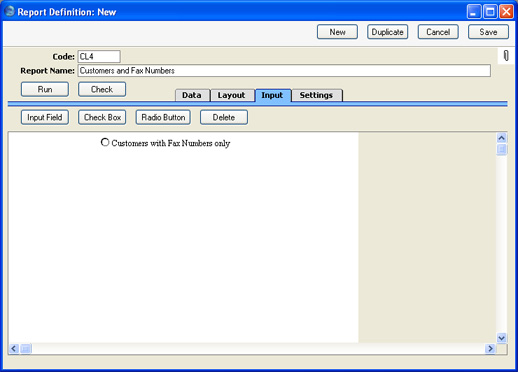Click the vertical scrollbar down arrow

point(502,338)
